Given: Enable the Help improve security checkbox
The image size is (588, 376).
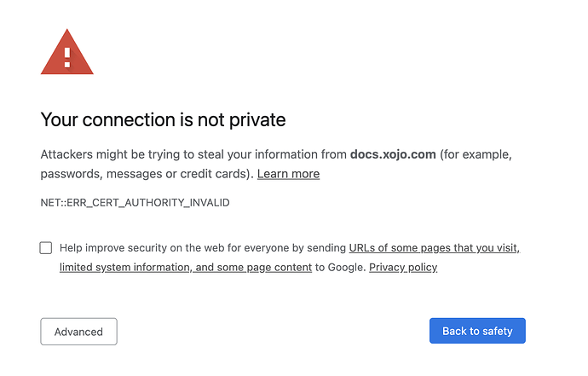Looking at the screenshot, I should coord(46,247).
